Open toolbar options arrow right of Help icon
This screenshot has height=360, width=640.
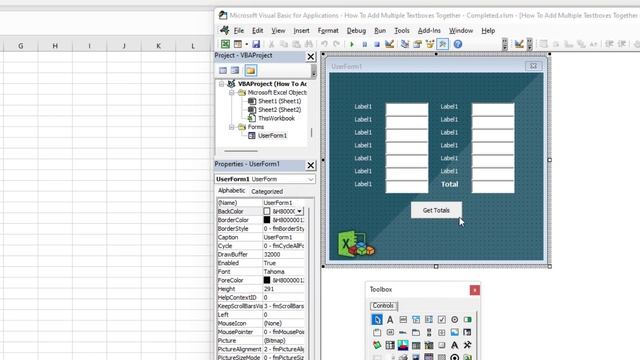(505, 44)
